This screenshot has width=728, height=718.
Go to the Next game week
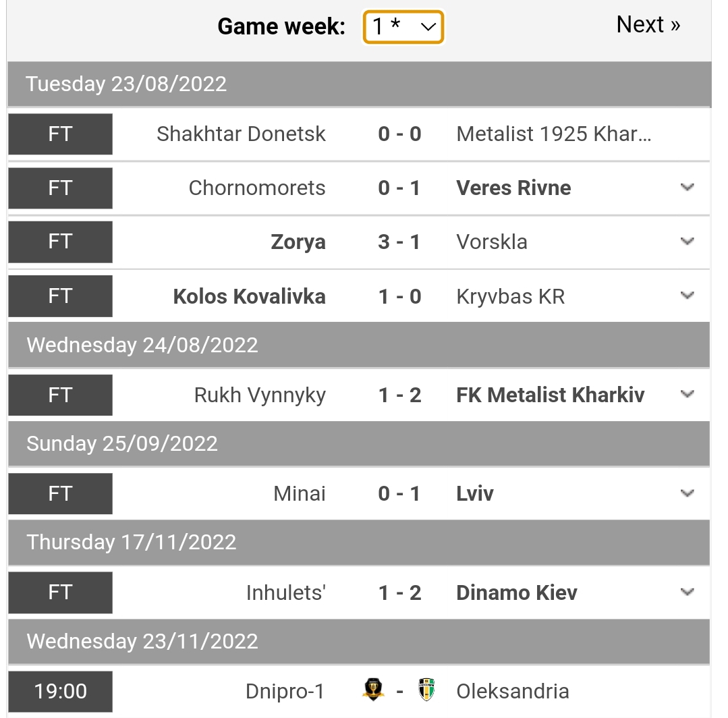pos(648,25)
